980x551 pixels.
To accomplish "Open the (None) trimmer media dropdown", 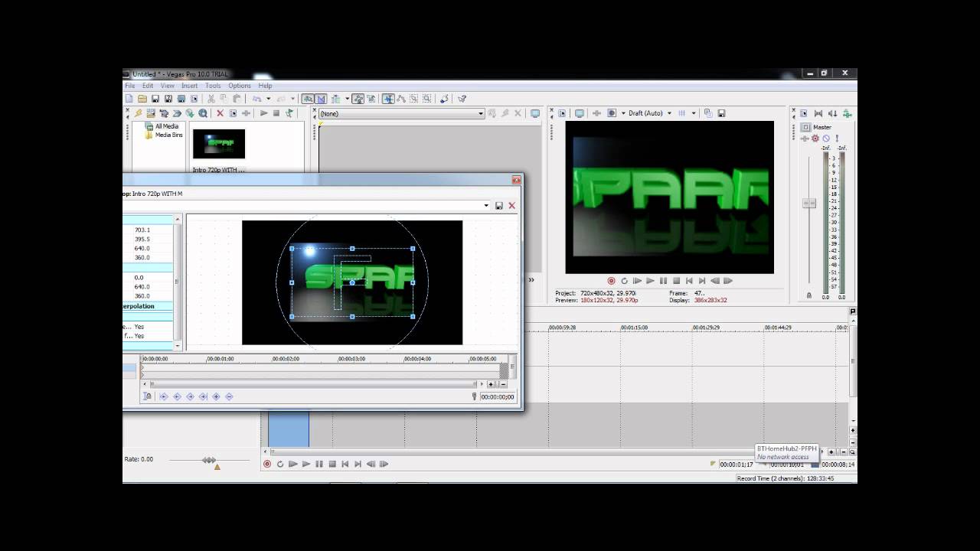I will tap(481, 113).
